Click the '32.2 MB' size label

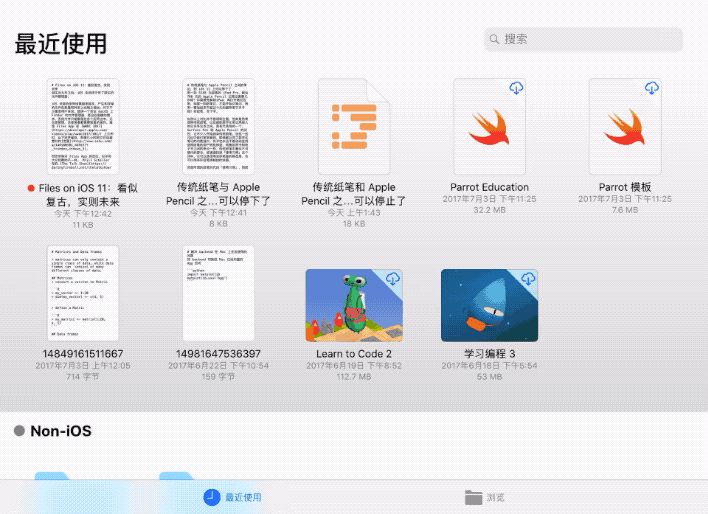489,210
